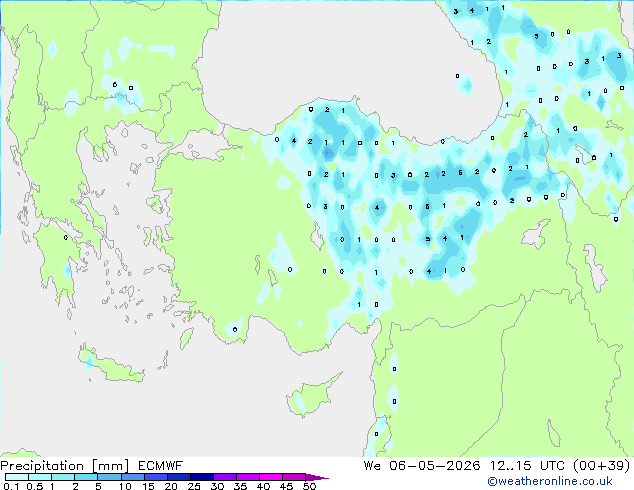
Task: Click the '30' legend scale label
Action: tap(217, 486)
